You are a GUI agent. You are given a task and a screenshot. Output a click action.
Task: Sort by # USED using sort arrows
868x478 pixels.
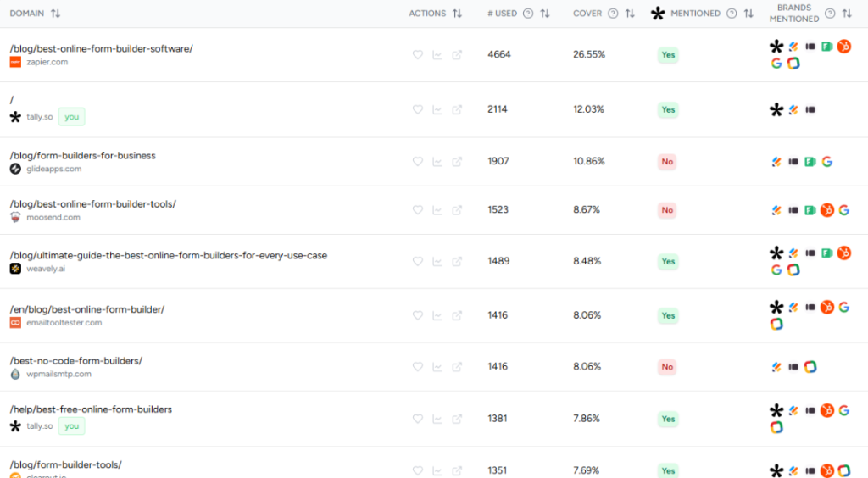pos(545,14)
